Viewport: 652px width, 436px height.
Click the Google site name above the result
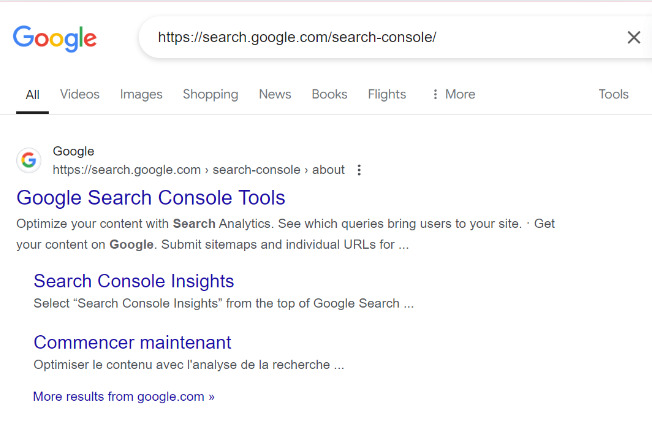(x=73, y=151)
